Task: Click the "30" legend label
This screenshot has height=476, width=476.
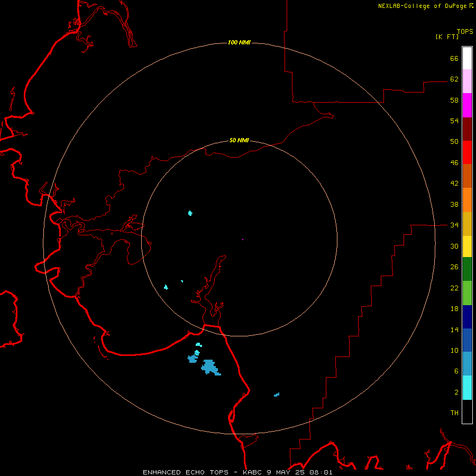Action: 454,246
